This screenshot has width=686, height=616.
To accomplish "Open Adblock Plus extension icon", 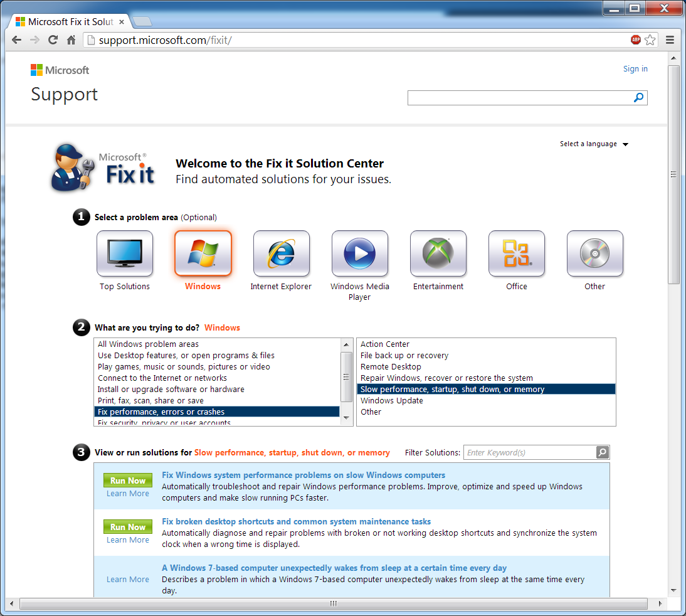I will point(636,40).
